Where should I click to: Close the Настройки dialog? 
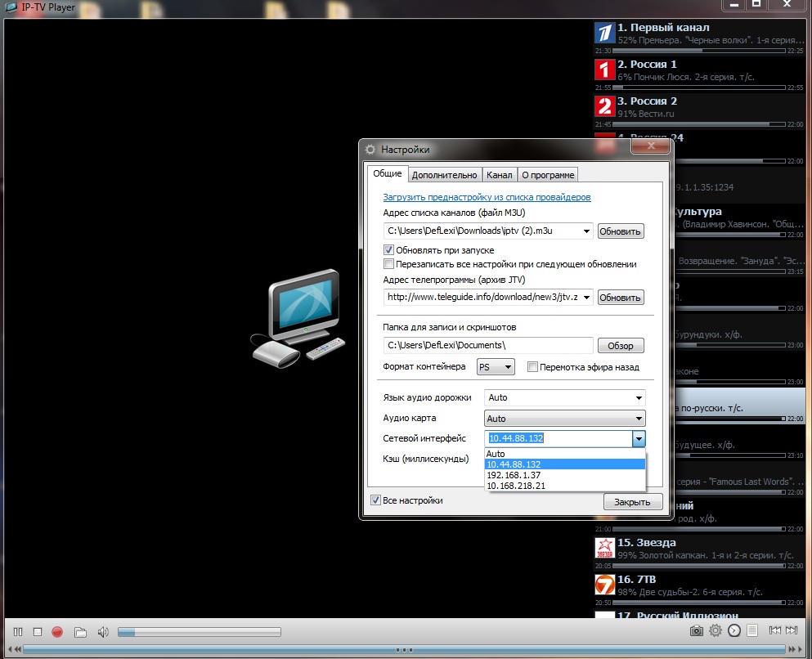[651, 146]
